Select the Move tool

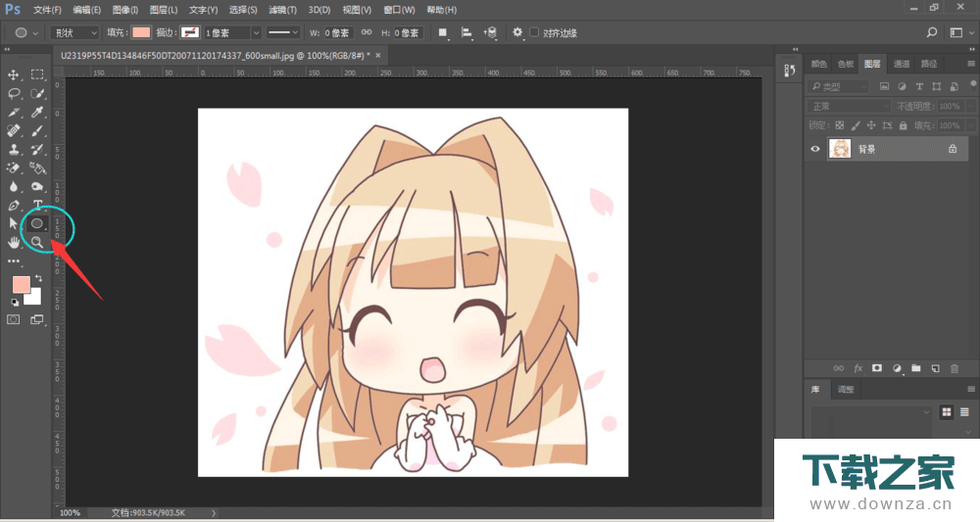coord(13,75)
